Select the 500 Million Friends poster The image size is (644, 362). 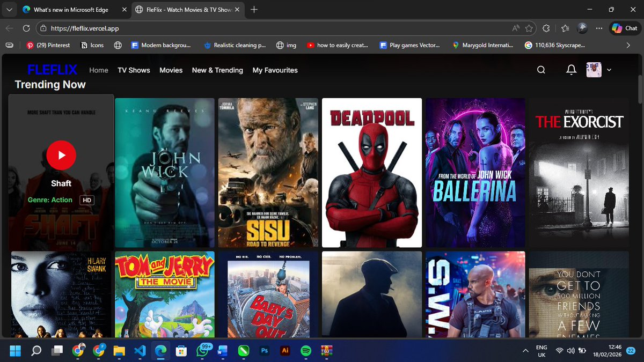pyautogui.click(x=579, y=294)
